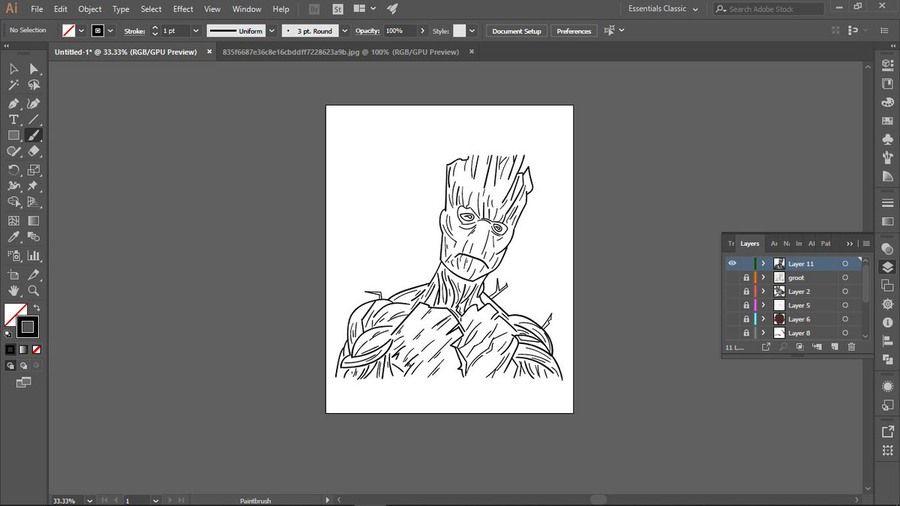Select the Rotate tool

pos(13,170)
